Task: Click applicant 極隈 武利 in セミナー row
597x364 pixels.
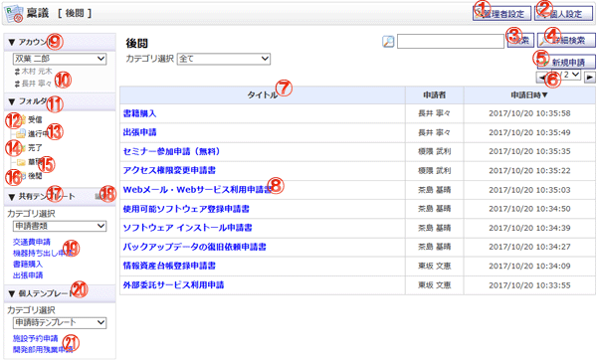Action: (x=435, y=151)
